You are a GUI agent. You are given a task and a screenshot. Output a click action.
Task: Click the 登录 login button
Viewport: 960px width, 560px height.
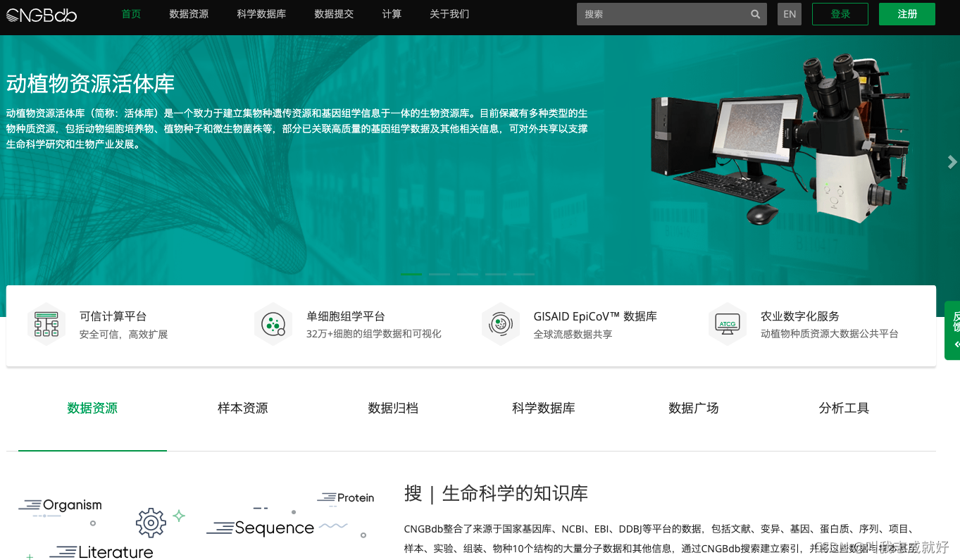click(840, 13)
